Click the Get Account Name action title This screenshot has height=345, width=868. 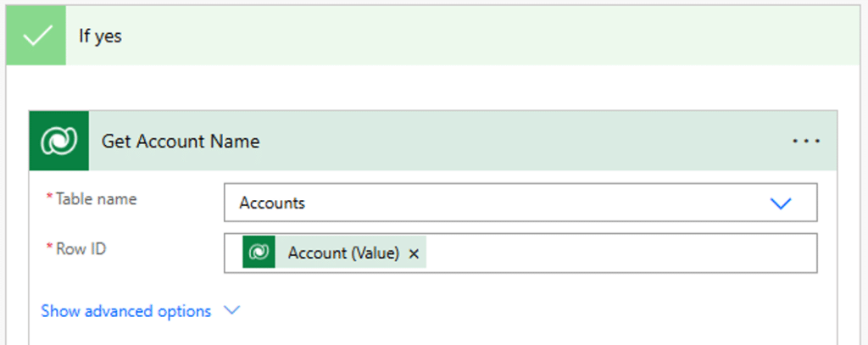point(181,141)
